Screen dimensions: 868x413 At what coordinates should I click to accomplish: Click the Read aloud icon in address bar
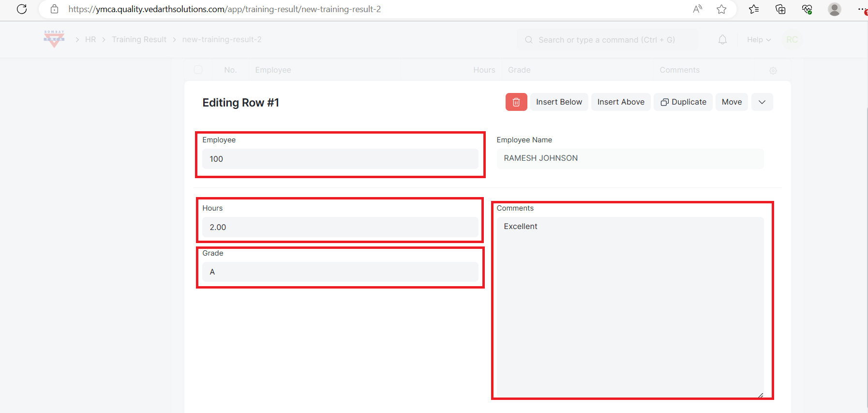(697, 9)
